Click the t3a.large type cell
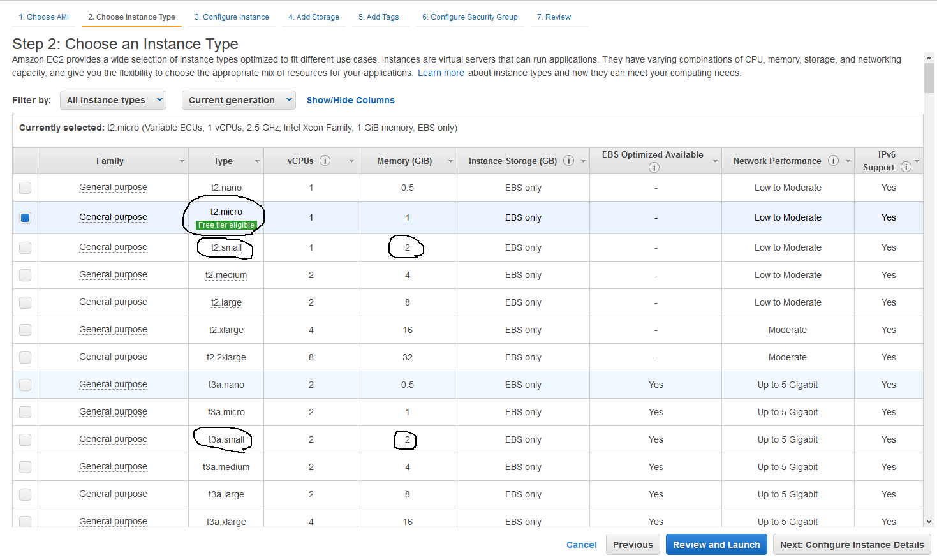Image resolution: width=937 pixels, height=560 pixels. point(226,494)
